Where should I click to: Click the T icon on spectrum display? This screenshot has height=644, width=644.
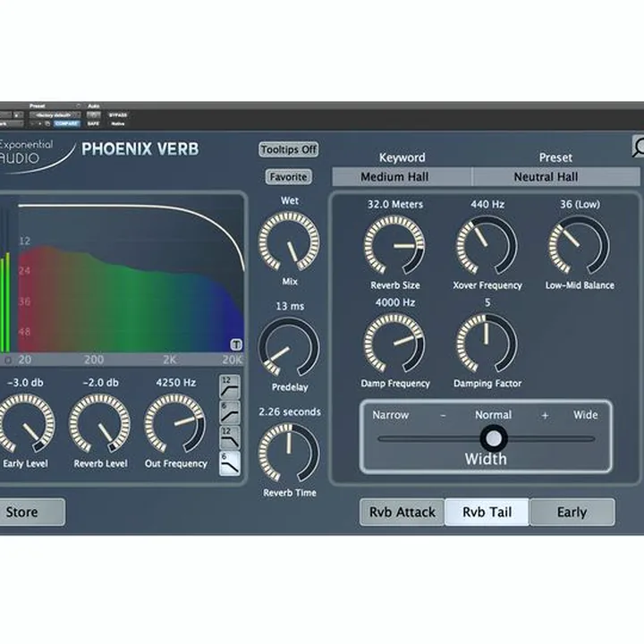pyautogui.click(x=236, y=344)
